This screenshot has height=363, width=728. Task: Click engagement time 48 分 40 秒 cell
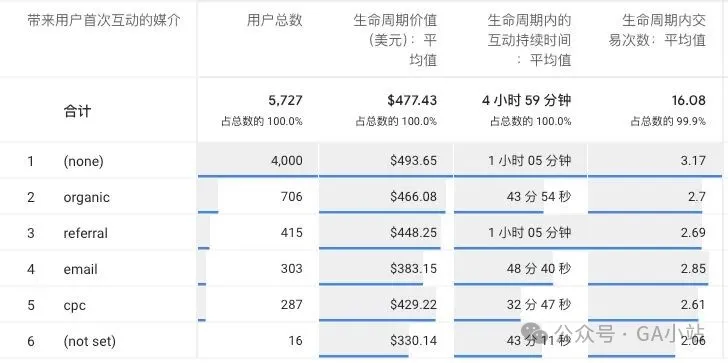click(539, 269)
